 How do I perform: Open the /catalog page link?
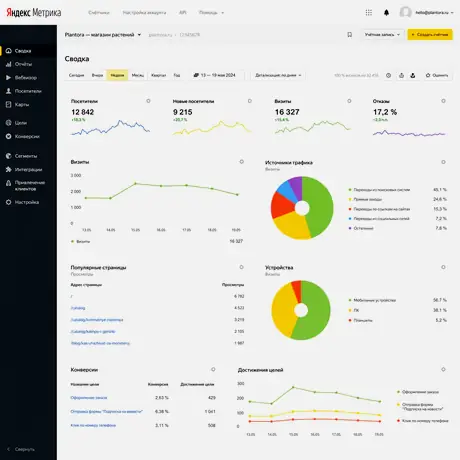click(78, 308)
